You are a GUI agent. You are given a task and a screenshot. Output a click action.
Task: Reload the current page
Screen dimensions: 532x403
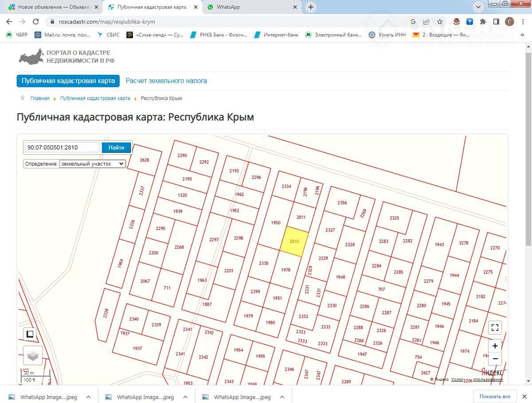click(36, 21)
